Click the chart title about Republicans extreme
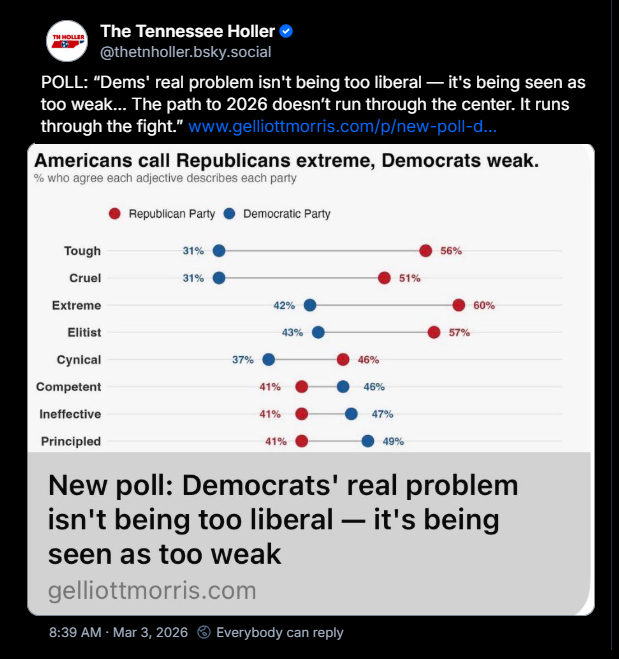 [287, 160]
